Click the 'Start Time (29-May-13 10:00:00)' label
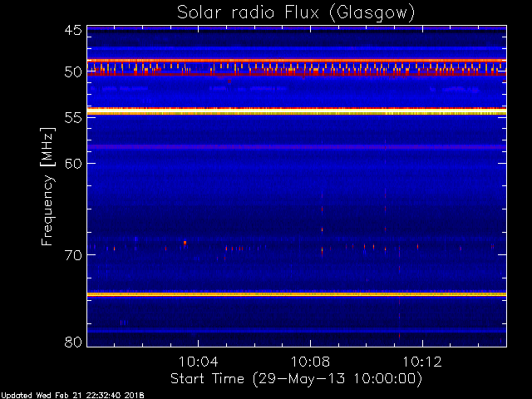Viewport: 532px width, 399px height. 296,379
